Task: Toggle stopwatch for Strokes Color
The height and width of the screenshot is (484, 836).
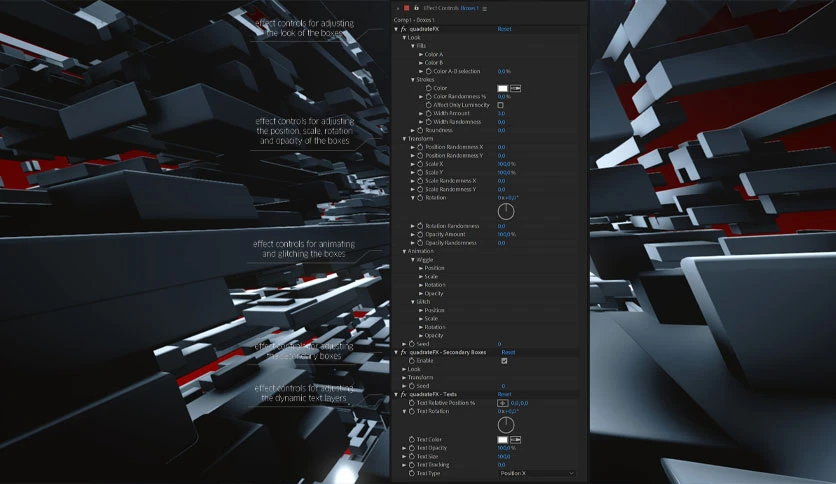Action: click(428, 88)
